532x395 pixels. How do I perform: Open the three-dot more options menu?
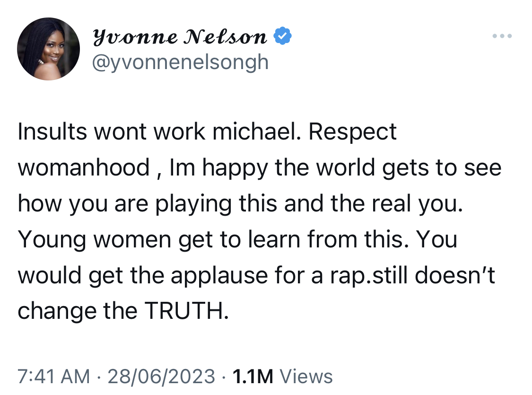[502, 35]
